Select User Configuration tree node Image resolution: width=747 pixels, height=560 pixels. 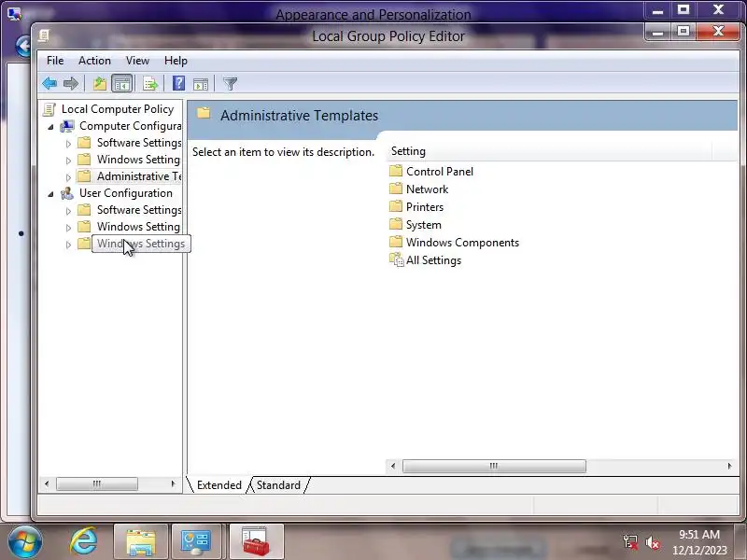(126, 193)
